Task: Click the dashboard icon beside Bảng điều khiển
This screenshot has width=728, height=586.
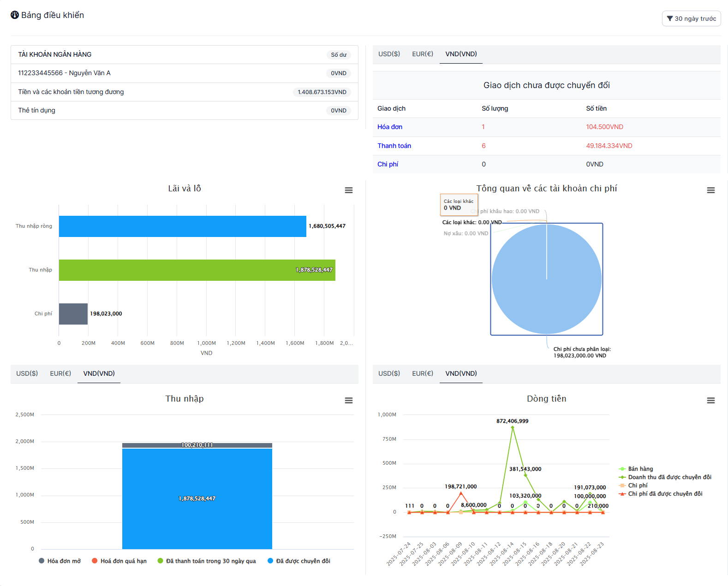Action: pos(15,15)
